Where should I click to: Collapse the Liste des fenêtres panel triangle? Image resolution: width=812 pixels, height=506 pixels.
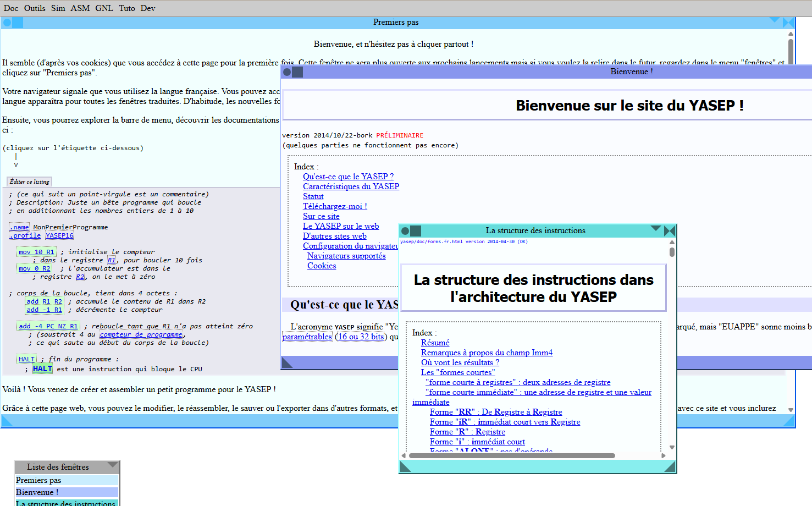113,465
